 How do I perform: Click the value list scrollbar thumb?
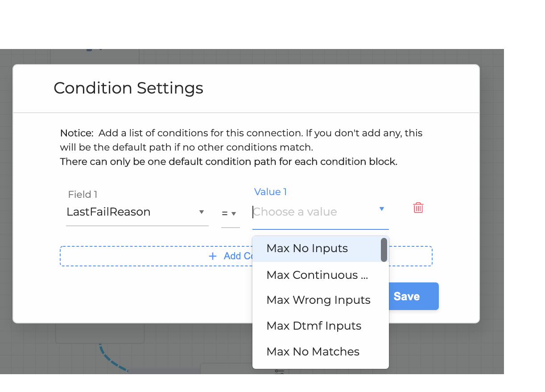[x=384, y=250]
